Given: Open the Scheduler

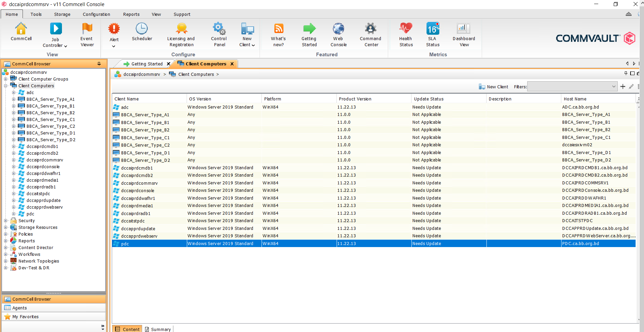Looking at the screenshot, I should point(142,32).
